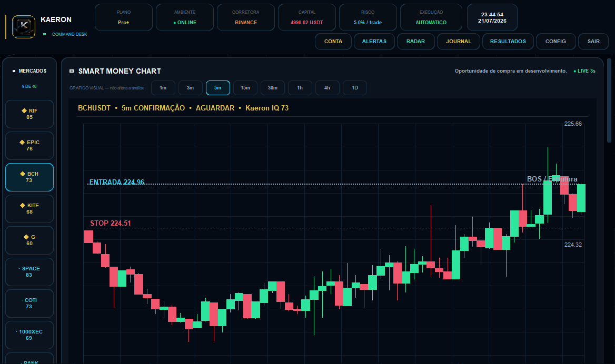Select the 3m timeframe
The width and height of the screenshot is (615, 364).
pos(190,88)
